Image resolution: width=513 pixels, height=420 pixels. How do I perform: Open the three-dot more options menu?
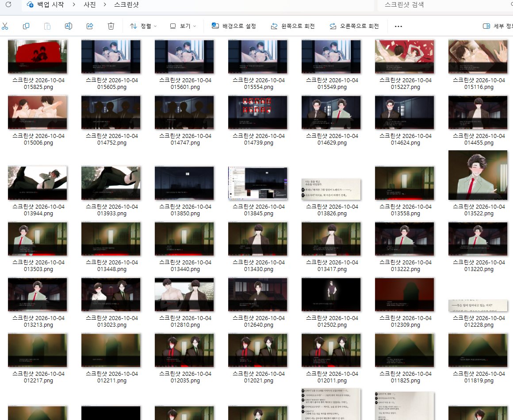398,26
